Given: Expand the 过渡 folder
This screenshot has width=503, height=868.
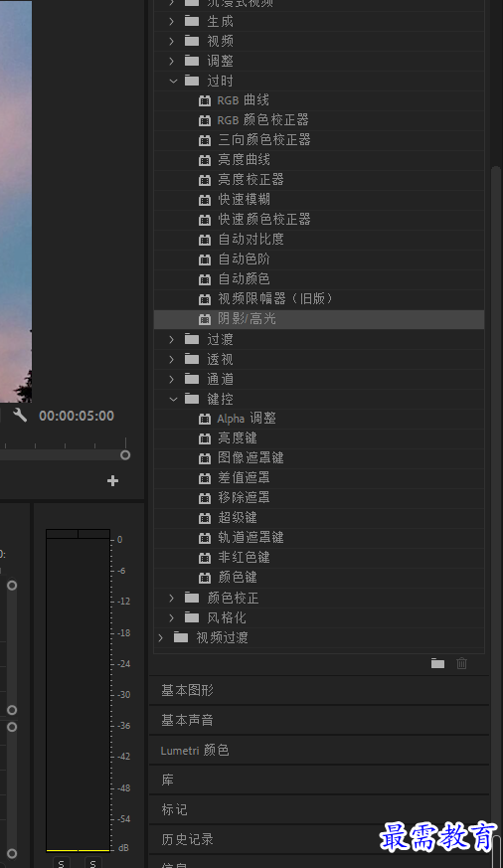Looking at the screenshot, I should pyautogui.click(x=172, y=339).
